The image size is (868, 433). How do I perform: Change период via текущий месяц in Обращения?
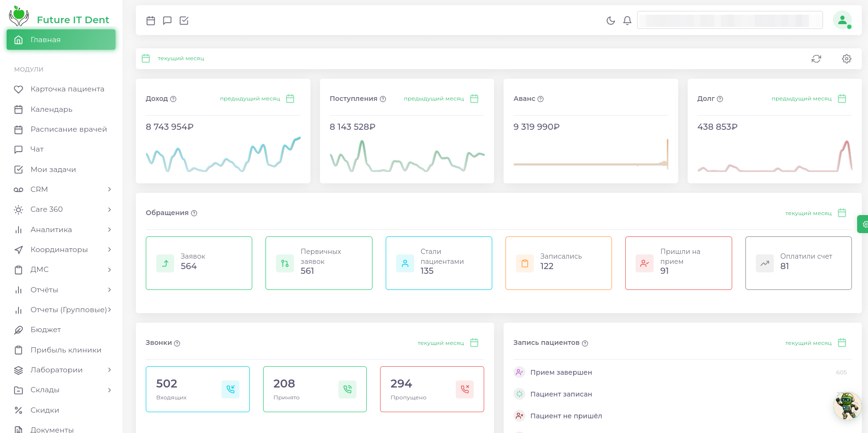coord(808,213)
